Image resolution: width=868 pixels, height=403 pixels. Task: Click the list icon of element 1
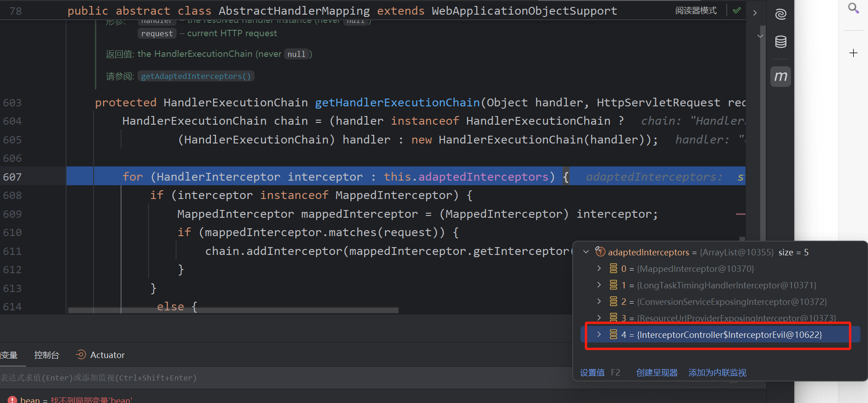614,285
